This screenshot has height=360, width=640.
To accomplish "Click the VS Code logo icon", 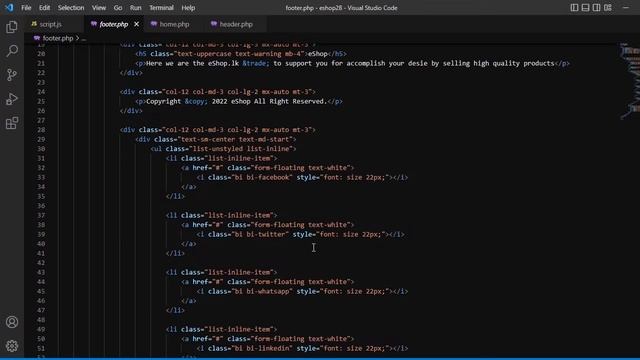I will click(x=9, y=8).
